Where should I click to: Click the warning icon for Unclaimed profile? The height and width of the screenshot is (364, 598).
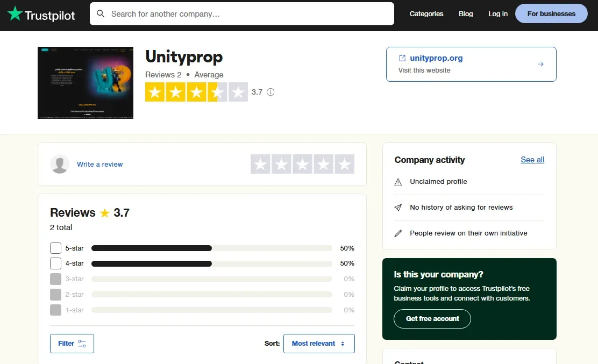(398, 182)
